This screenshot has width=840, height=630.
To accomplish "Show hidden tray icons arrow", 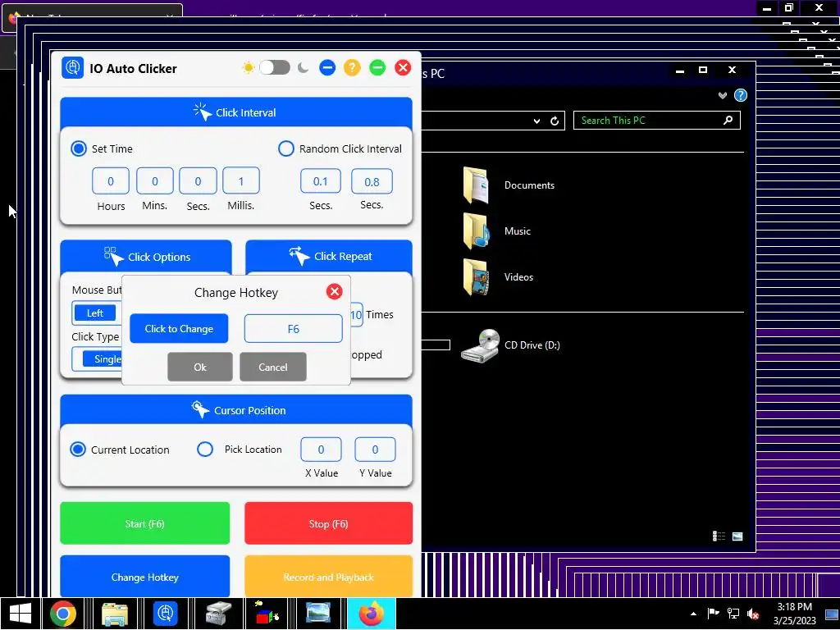I will pos(694,614).
